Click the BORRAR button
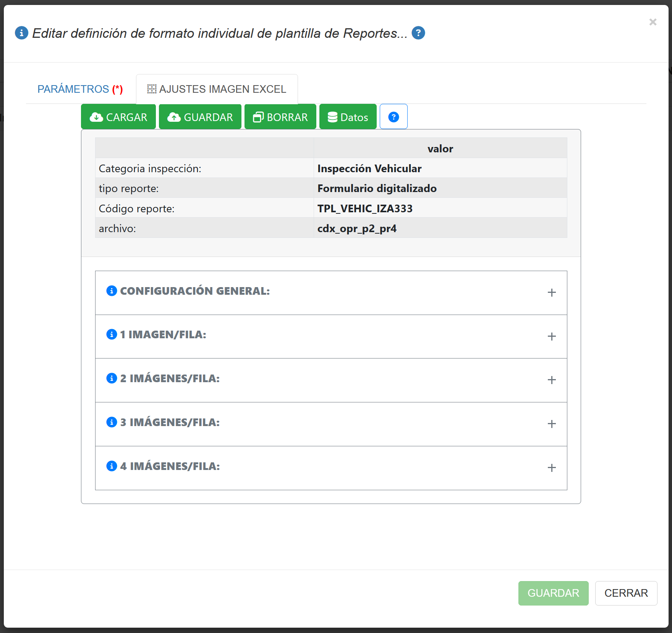Viewport: 672px width, 633px height. [280, 117]
